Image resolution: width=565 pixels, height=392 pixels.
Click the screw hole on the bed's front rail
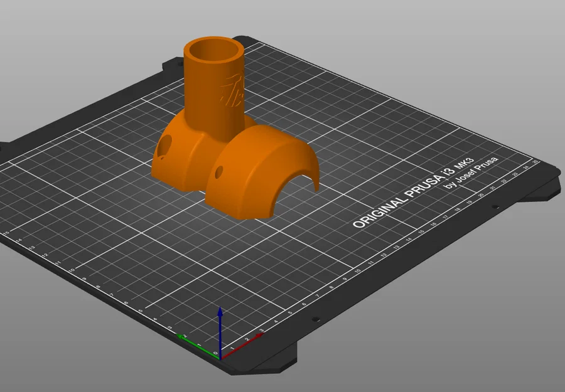[316, 319]
